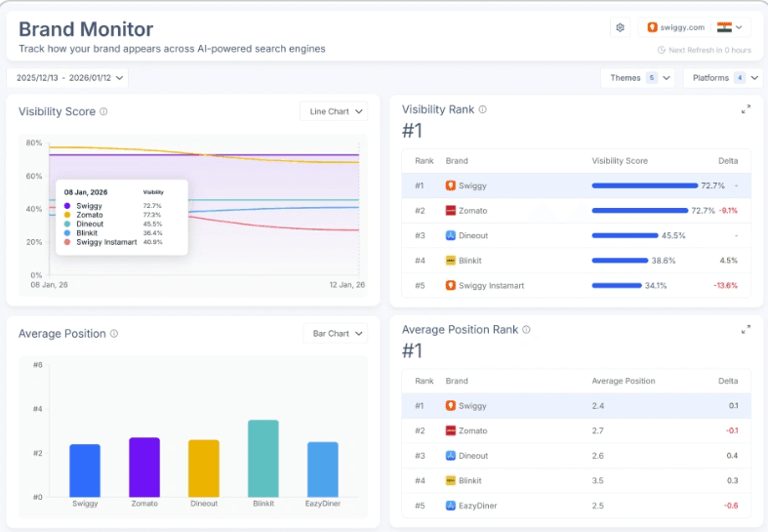Click Swiggy's 72.7% visibility progress bar
768x532 pixels.
pos(645,185)
